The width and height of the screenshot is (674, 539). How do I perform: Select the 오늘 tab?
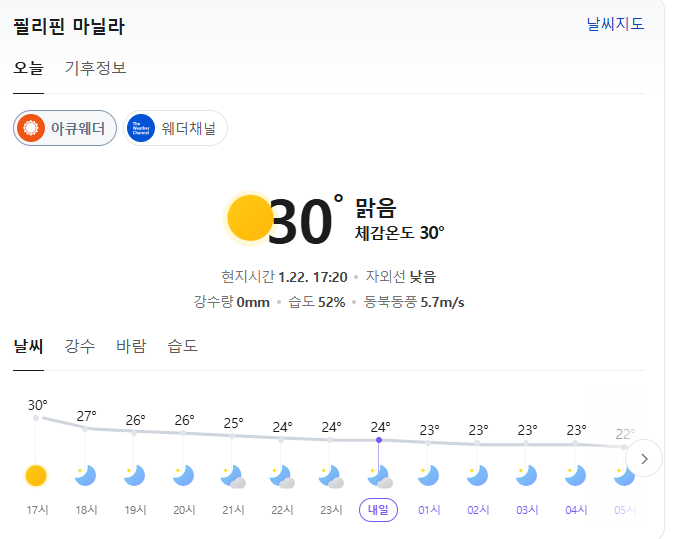tap(29, 68)
